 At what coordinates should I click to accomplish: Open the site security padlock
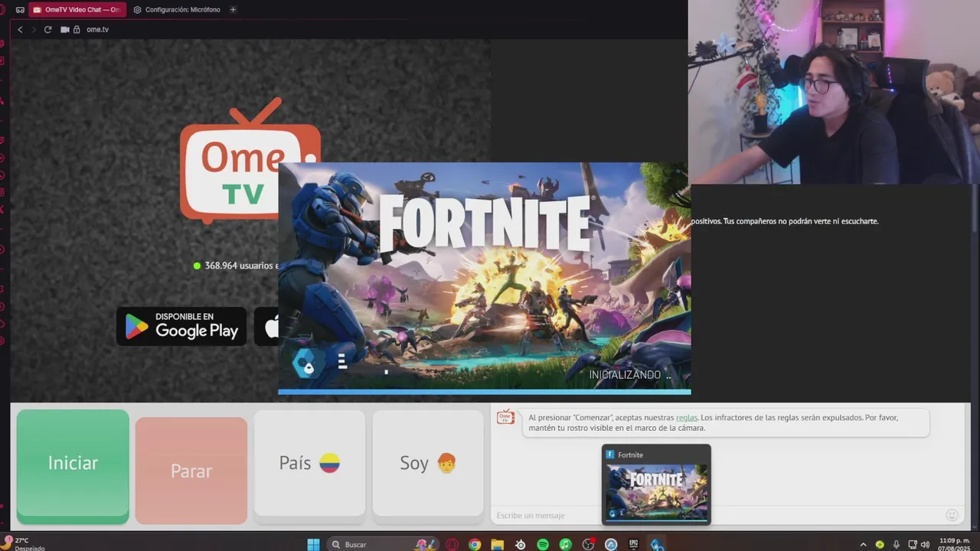point(77,29)
